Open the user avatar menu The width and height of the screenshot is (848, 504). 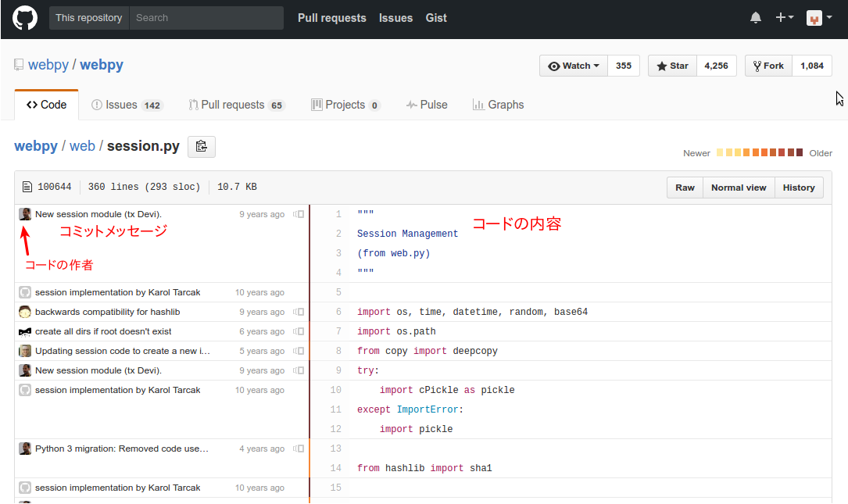(x=819, y=18)
